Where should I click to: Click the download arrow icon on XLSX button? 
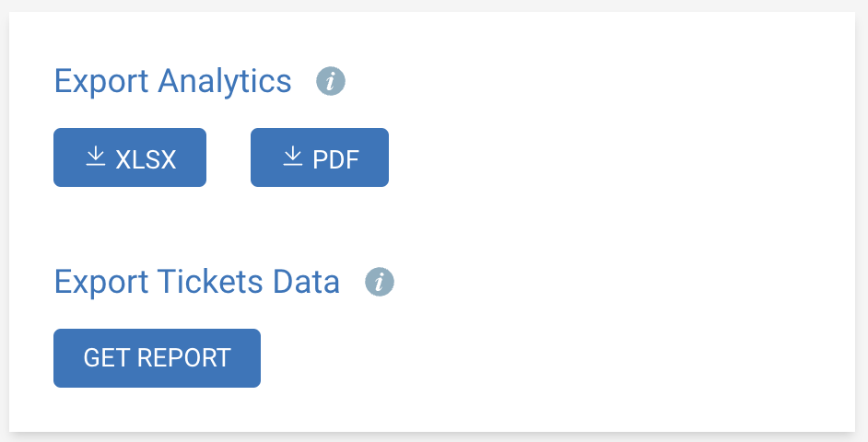(96, 156)
